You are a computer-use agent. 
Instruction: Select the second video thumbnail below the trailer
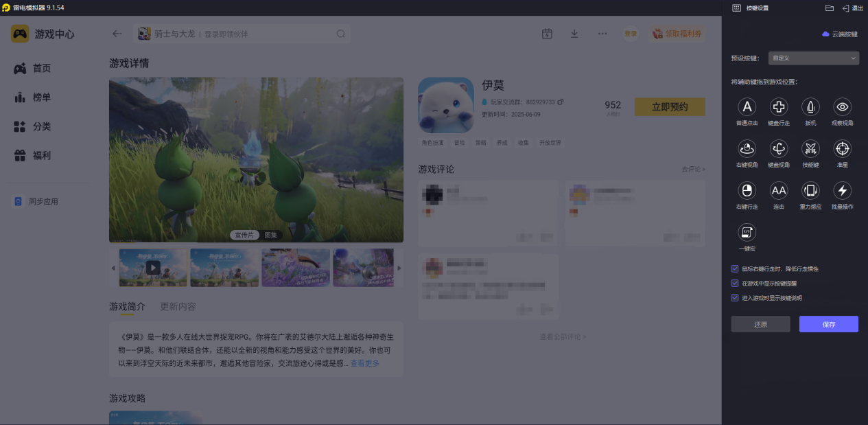[224, 267]
